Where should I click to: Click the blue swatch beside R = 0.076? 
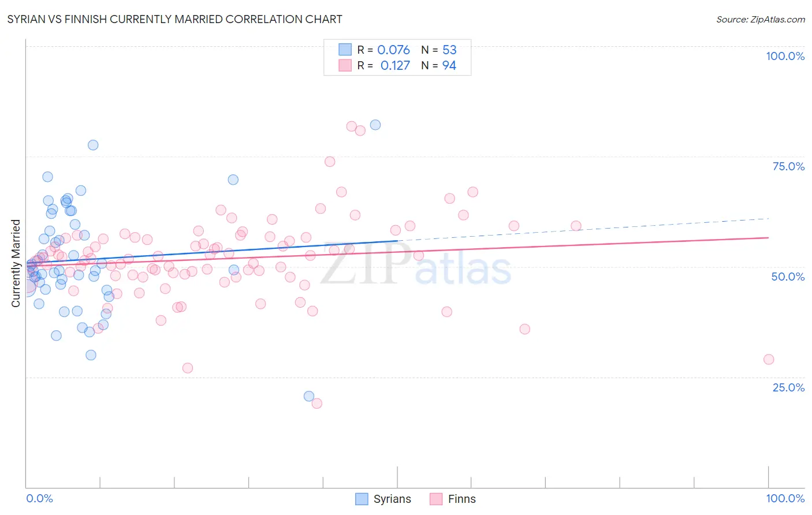click(x=345, y=50)
